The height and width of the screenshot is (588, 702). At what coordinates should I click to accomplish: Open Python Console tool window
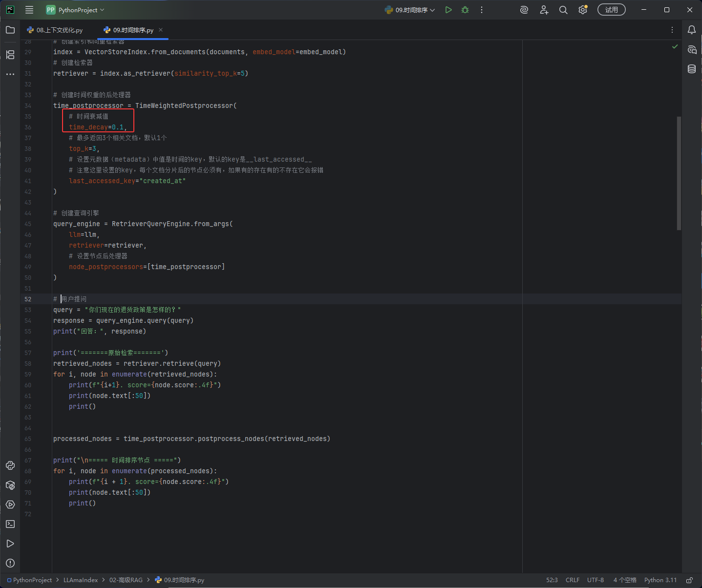pos(10,465)
